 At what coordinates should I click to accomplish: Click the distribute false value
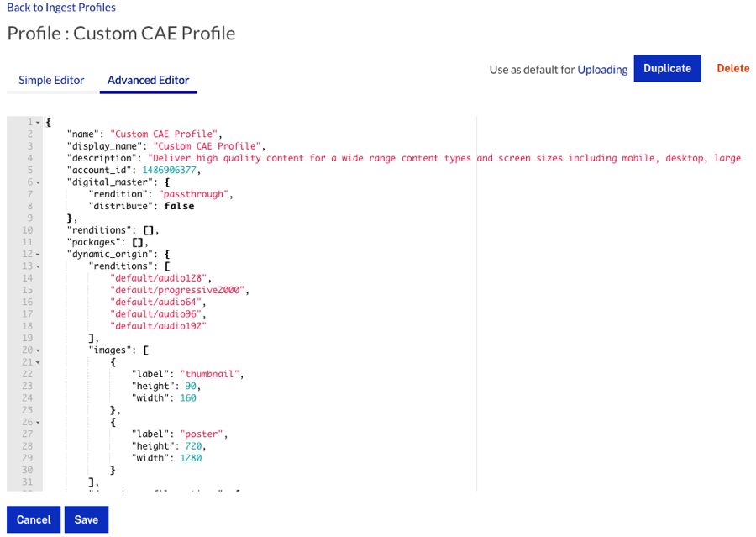[177, 206]
